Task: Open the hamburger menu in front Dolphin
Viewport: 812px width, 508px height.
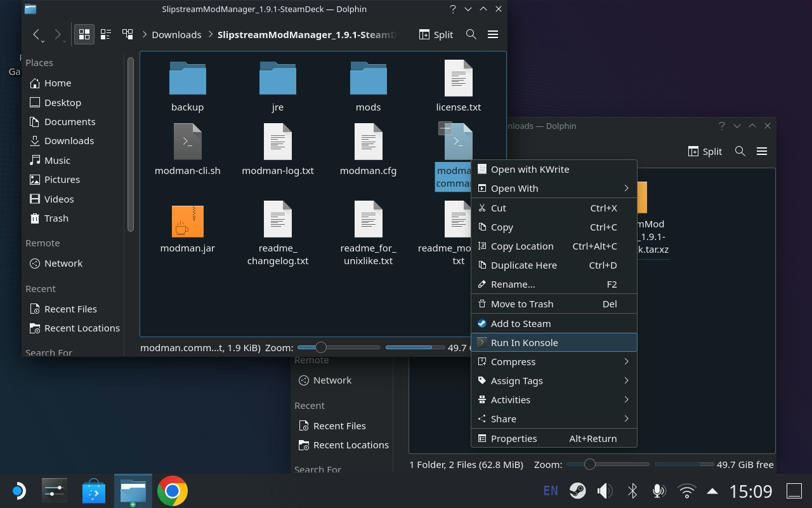Action: coord(493,34)
